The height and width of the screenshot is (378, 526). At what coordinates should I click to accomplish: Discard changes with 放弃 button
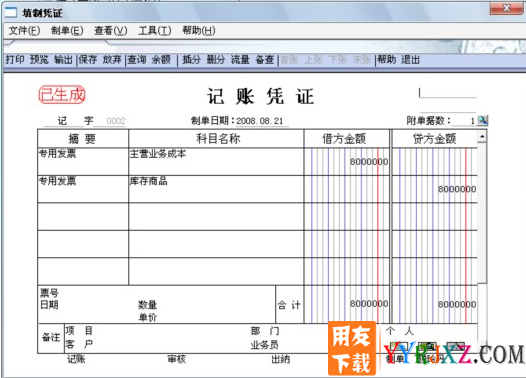point(112,60)
